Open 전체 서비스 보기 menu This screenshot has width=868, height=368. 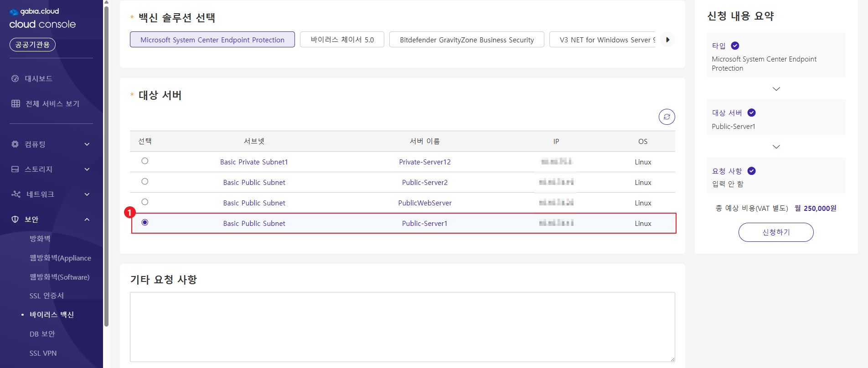tap(52, 103)
